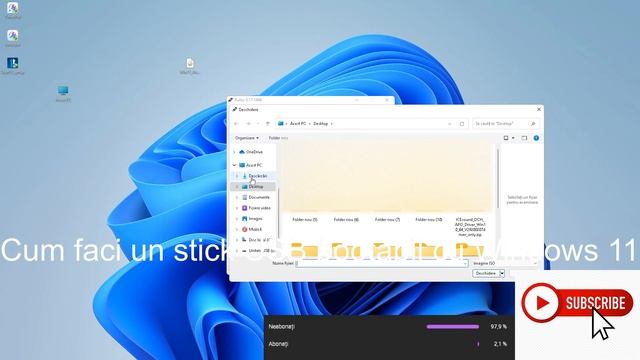Screen dimensions: 640x360
Task: Go up one folder level
Action: (x=268, y=124)
